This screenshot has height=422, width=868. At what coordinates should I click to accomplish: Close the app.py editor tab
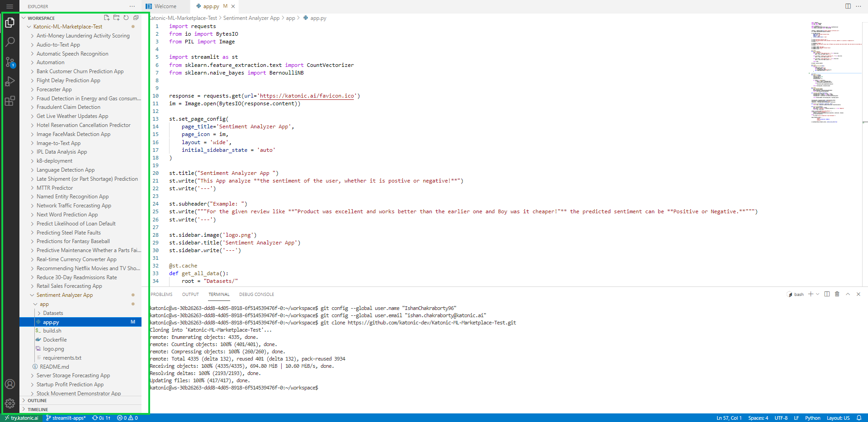pyautogui.click(x=233, y=6)
